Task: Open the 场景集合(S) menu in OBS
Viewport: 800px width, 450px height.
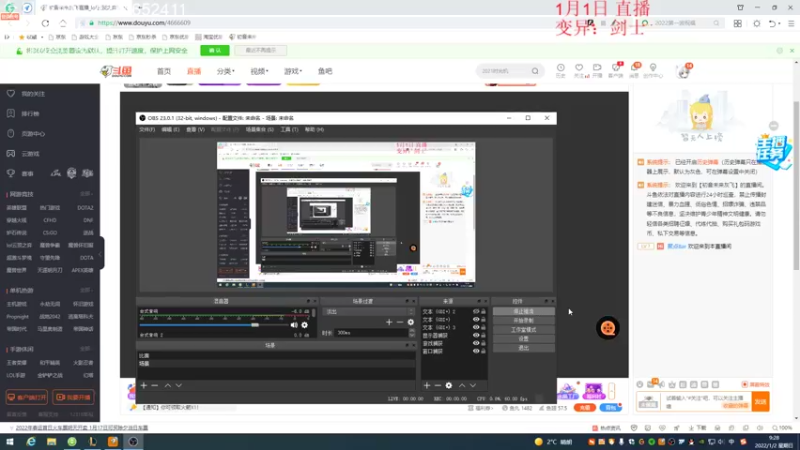Action: click(259, 130)
